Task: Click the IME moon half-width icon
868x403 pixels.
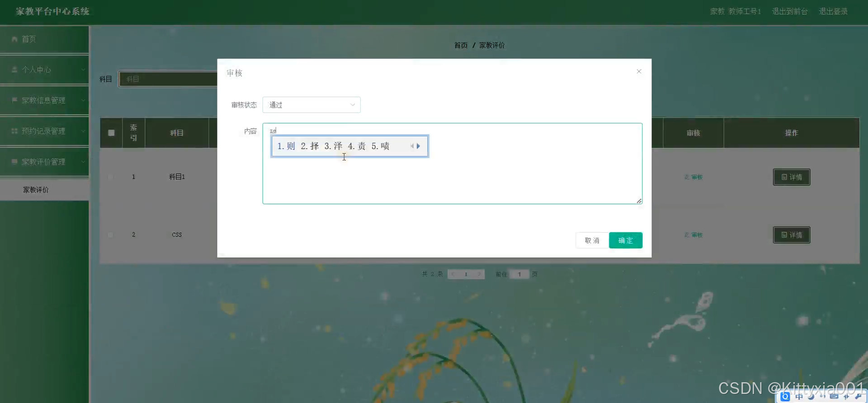Action: click(811, 397)
